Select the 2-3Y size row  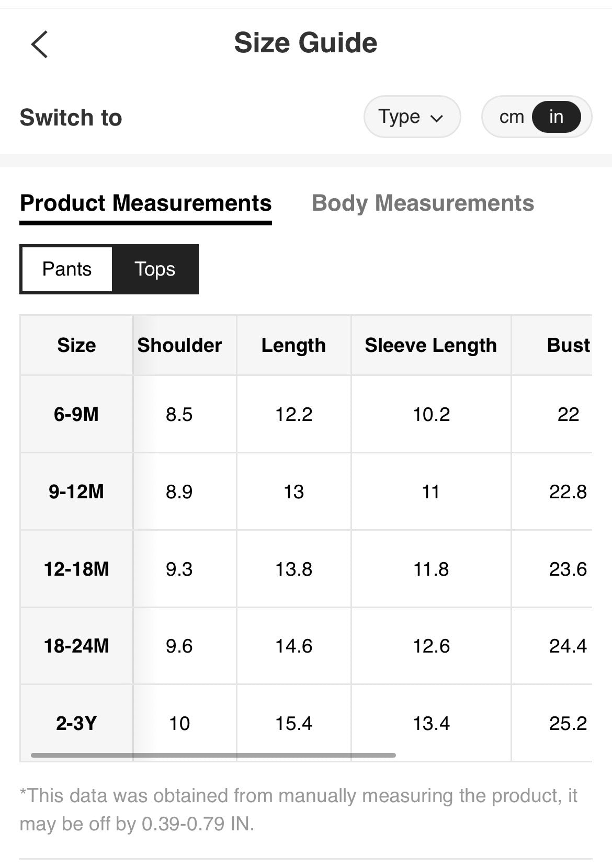pos(76,723)
